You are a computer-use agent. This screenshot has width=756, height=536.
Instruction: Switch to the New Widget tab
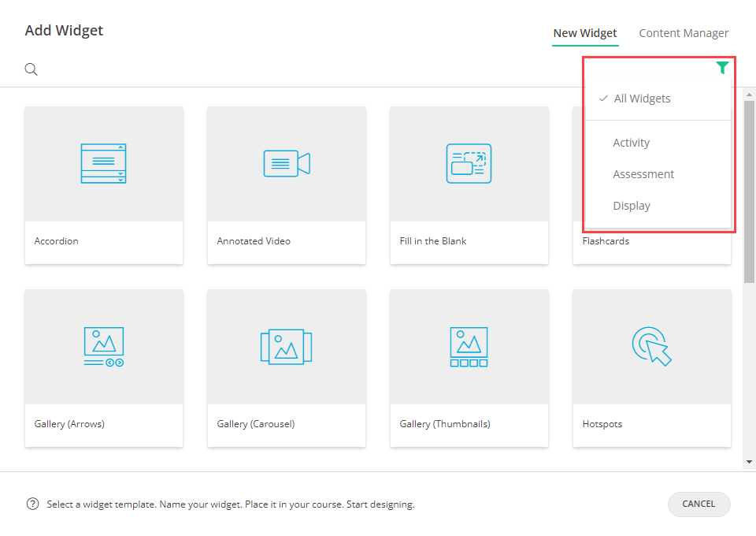(x=585, y=33)
